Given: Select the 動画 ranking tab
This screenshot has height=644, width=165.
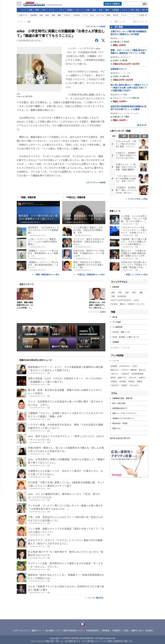Looking at the screenshot, I should pyautogui.click(x=144, y=136).
